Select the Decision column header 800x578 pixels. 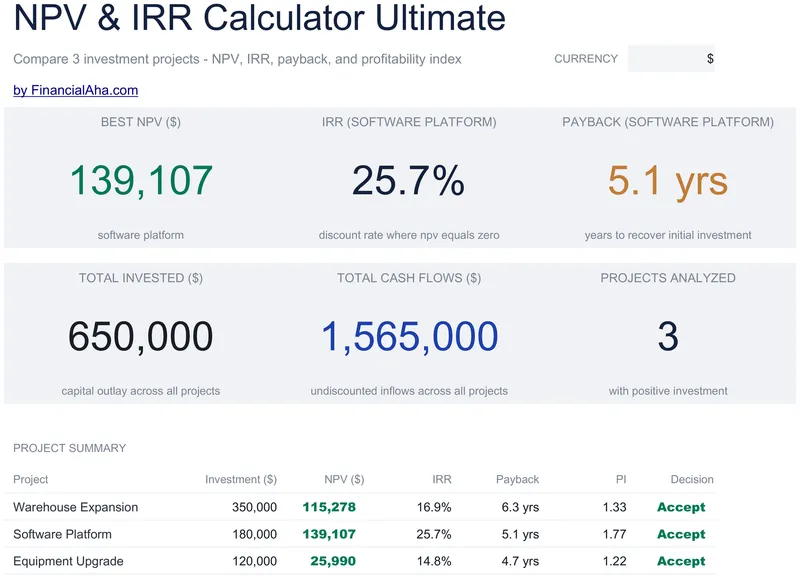tap(692, 480)
